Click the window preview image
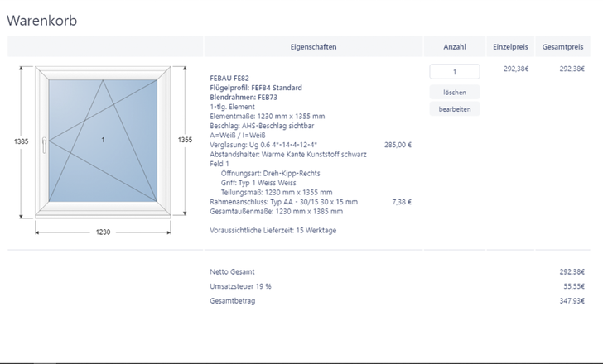 click(103, 141)
